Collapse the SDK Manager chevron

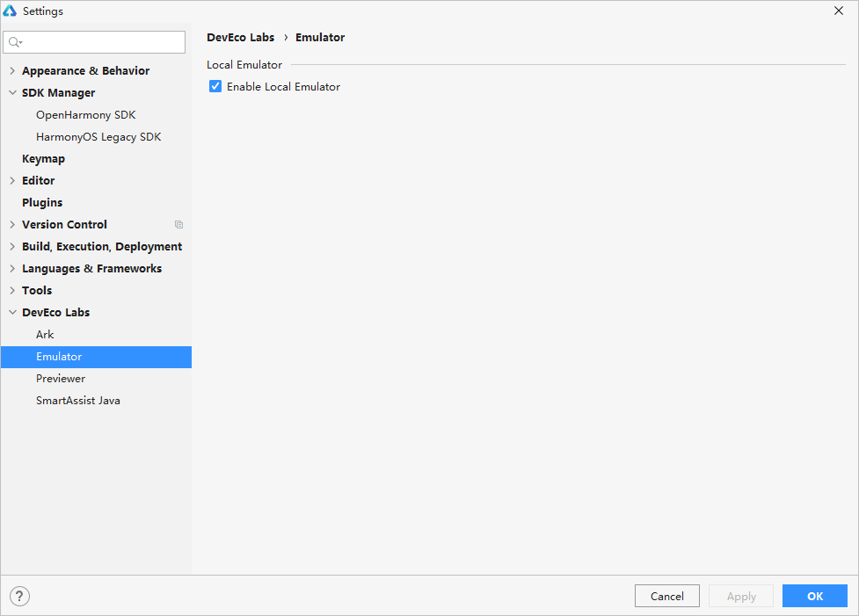pos(12,92)
